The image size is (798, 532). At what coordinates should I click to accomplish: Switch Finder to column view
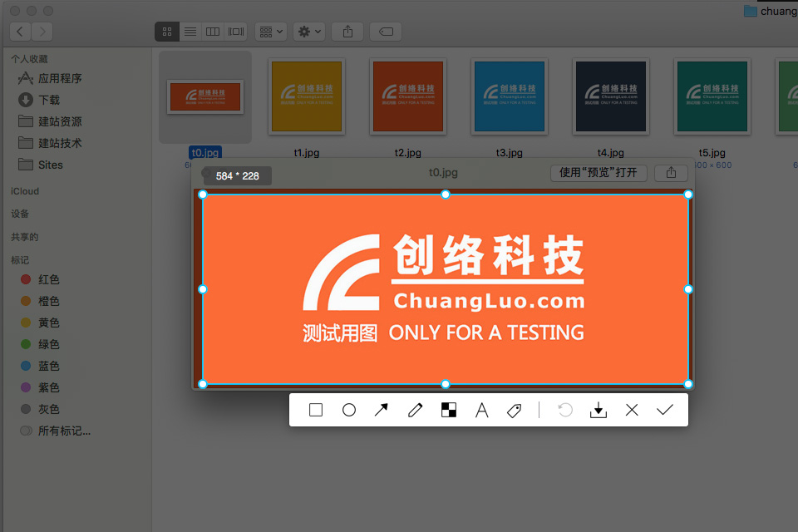coord(213,32)
